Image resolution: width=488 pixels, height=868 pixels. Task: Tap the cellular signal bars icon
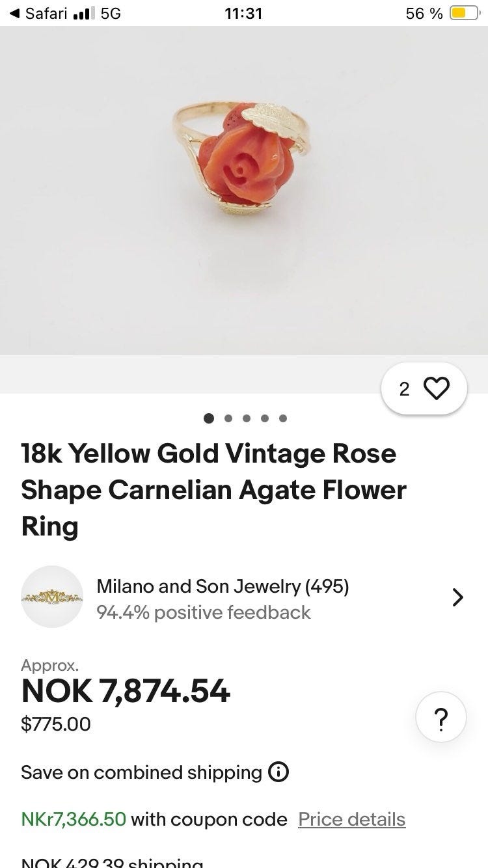coord(84,13)
